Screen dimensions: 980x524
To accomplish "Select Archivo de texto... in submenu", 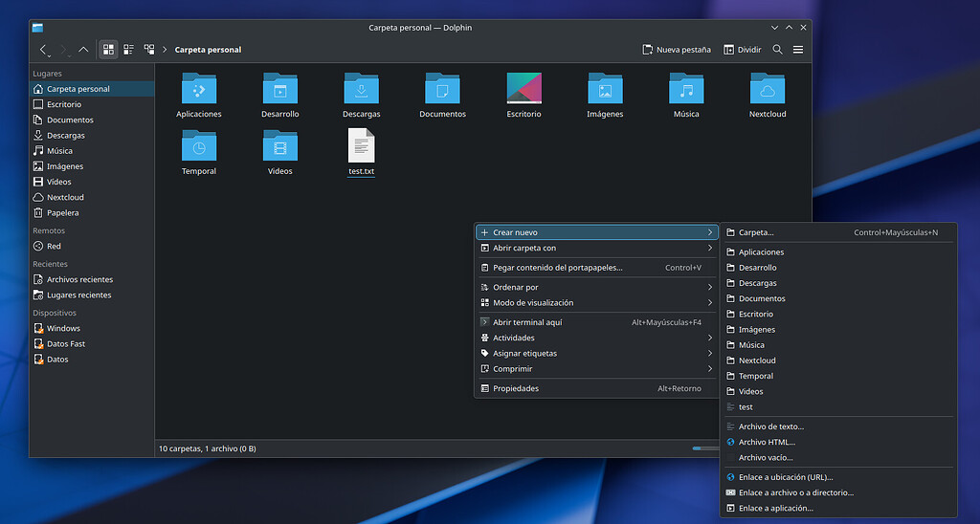I will [x=770, y=426].
